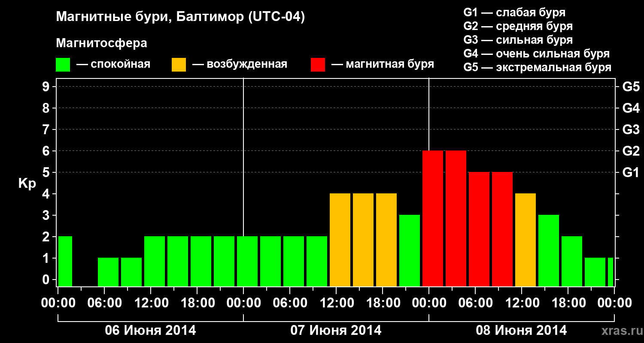The width and height of the screenshot is (644, 343).
Task: Click the G1 label on right axis
Action: coord(631,172)
